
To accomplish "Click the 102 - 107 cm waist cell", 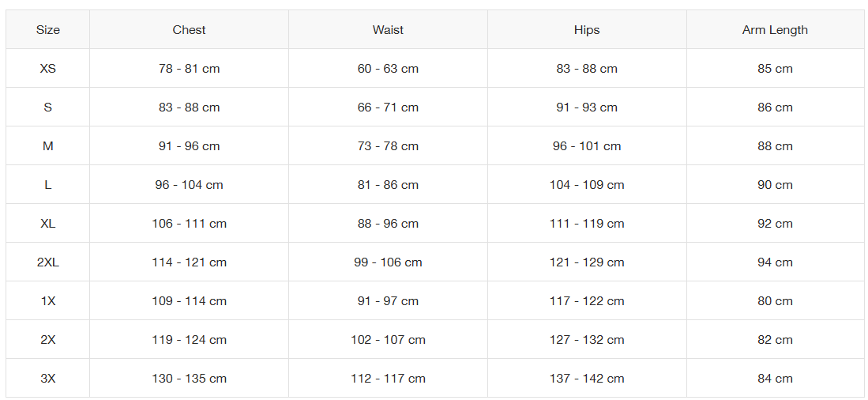I will tap(388, 340).
